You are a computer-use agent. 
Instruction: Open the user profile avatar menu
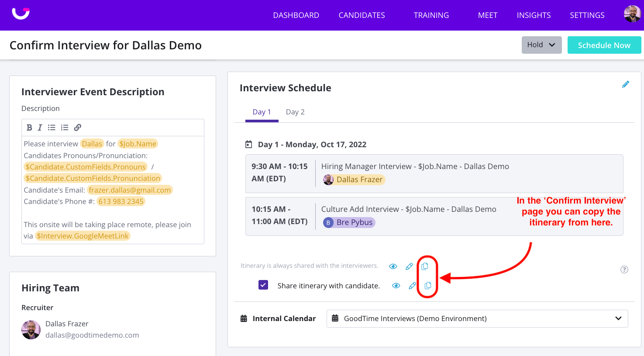tap(632, 14)
